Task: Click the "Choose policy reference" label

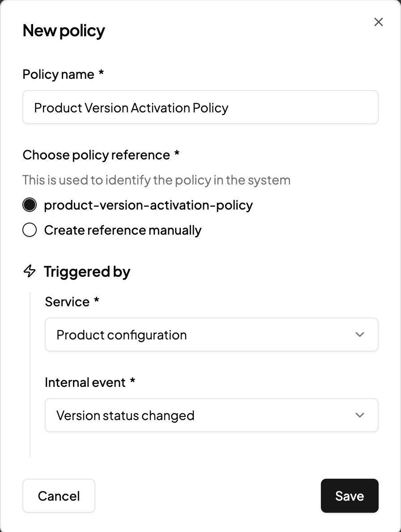Action: [x=96, y=155]
